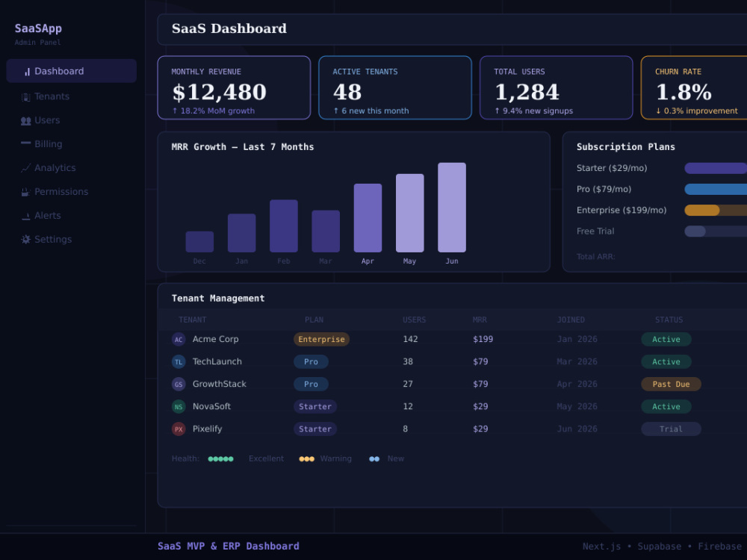Click the Mar bar in MRR chart
This screenshot has width=747, height=560.
[326, 231]
